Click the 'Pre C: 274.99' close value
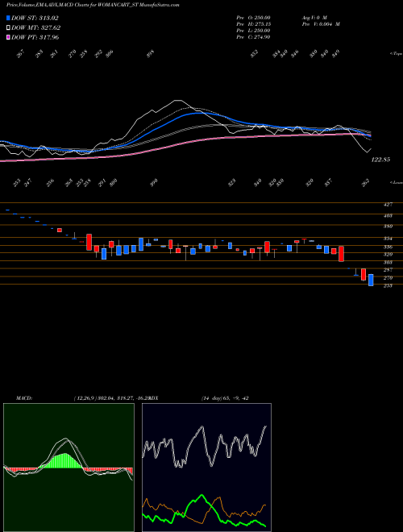The height and width of the screenshot is (532, 403). click(x=253, y=37)
